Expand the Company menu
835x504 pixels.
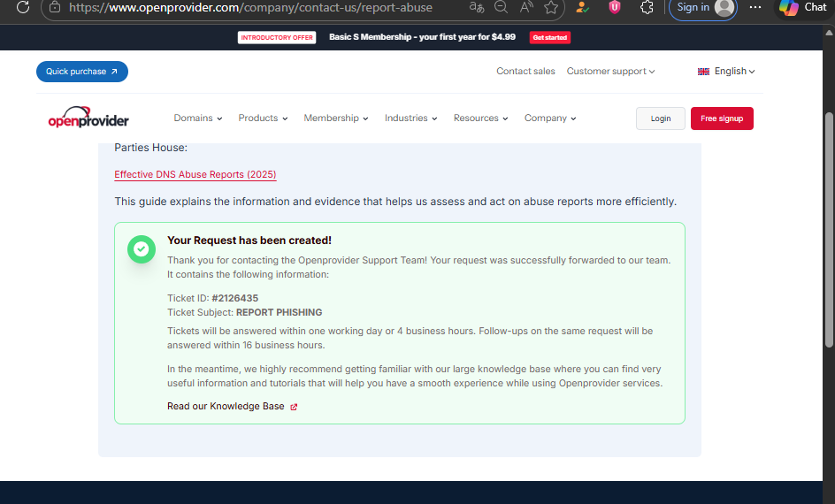[x=550, y=118]
